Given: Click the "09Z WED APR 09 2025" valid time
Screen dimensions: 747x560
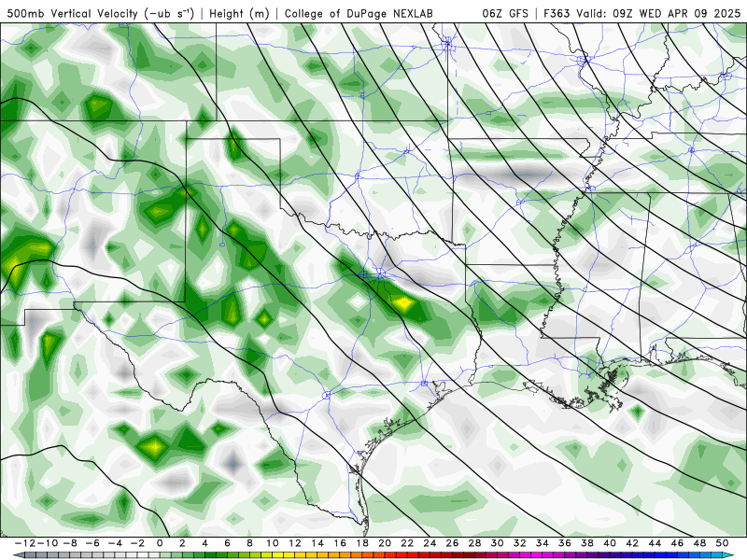Looking at the screenshot, I should pyautogui.click(x=676, y=14).
